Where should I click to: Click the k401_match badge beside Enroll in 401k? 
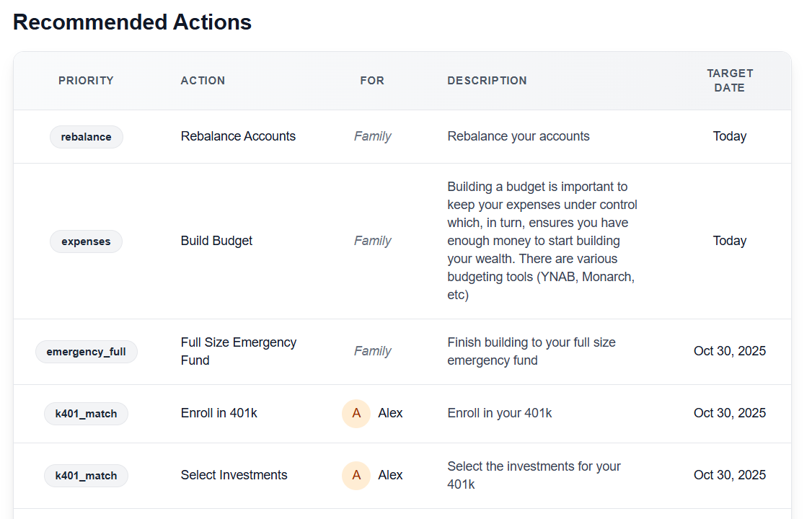coord(86,414)
